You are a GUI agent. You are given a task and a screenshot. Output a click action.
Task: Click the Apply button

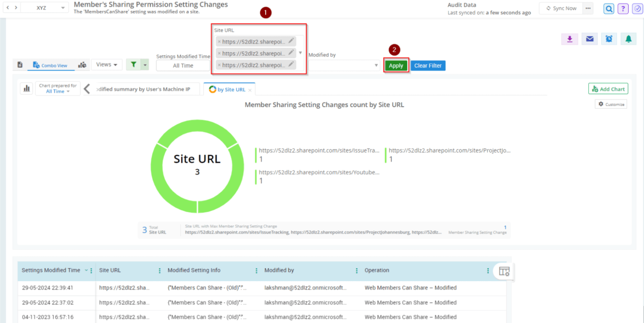[x=396, y=65]
